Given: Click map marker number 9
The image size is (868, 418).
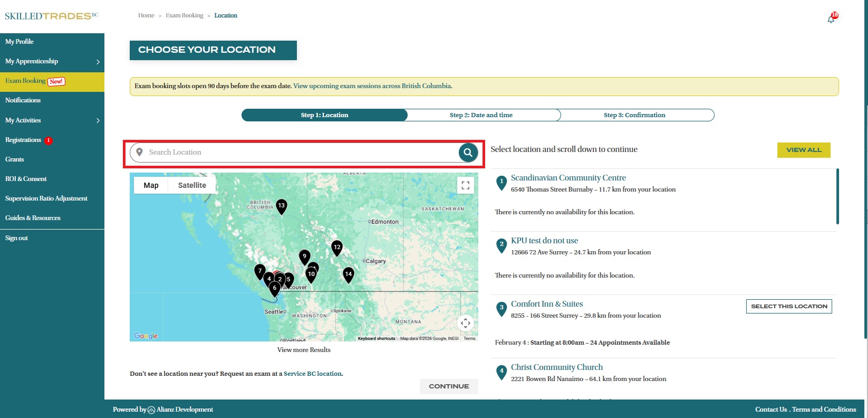Looking at the screenshot, I should [304, 256].
